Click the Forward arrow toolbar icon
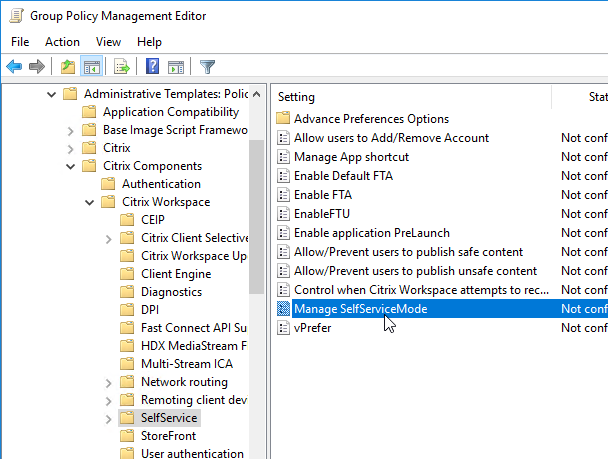Viewport: 608px width, 459px height. click(x=37, y=67)
